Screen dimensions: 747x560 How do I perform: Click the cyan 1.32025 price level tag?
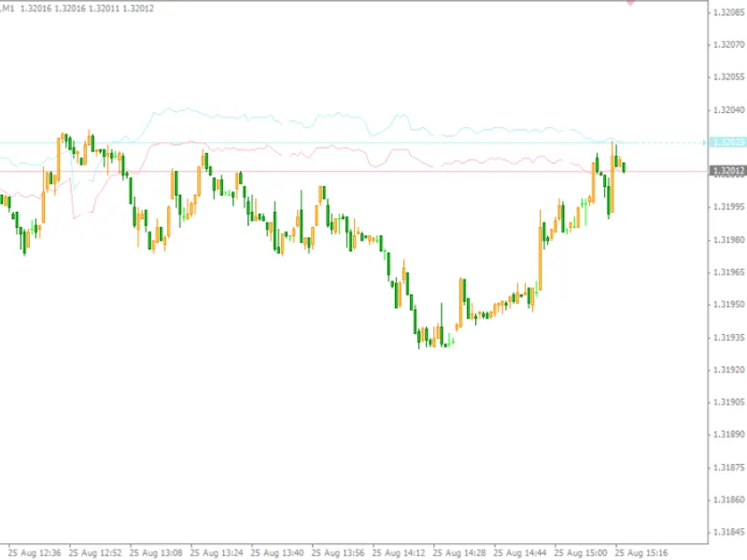coord(727,143)
